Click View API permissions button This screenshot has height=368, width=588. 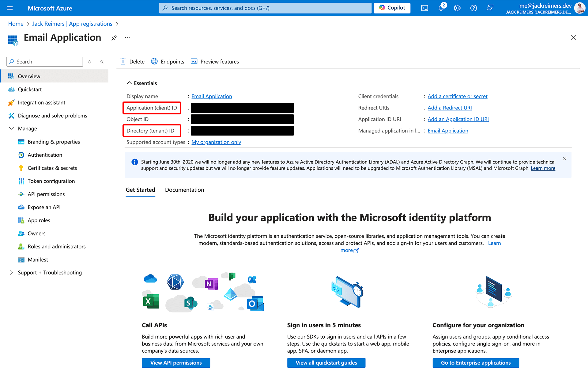tap(176, 363)
